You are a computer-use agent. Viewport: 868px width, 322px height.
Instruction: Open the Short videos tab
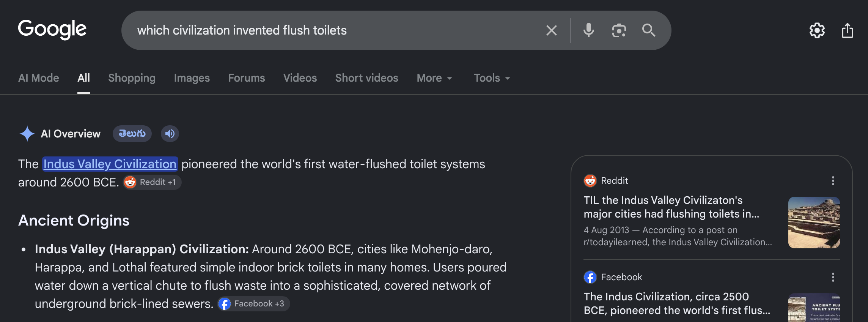click(x=367, y=78)
